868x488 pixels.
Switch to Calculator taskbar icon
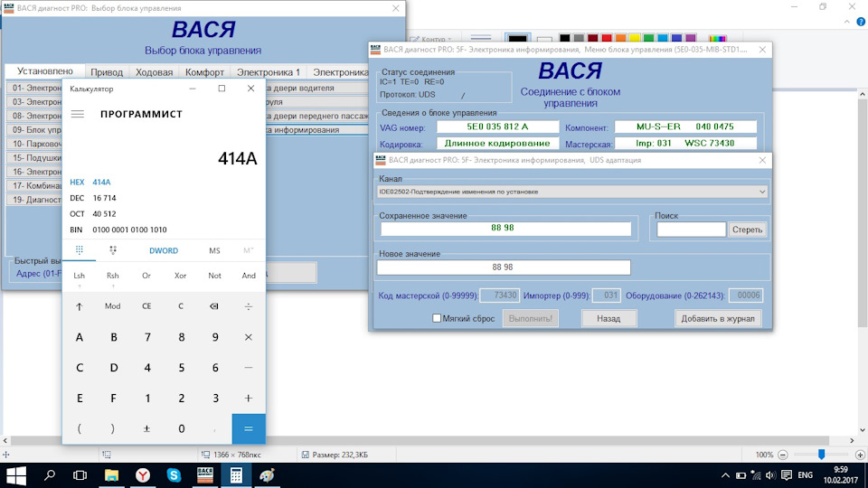[x=236, y=475]
